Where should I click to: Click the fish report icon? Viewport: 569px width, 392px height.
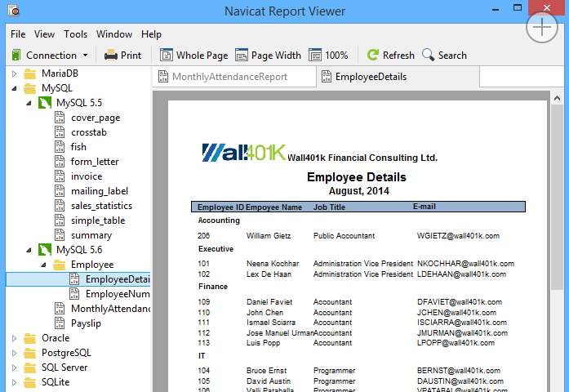click(60, 147)
